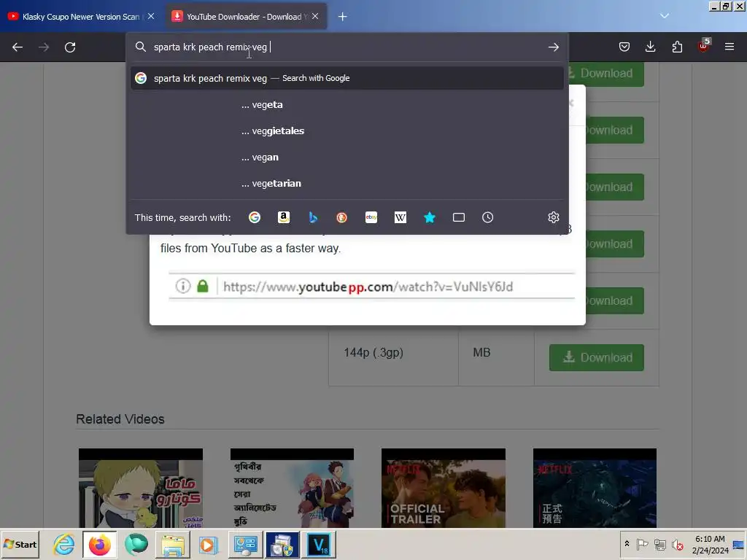Open the dark Netflix Chinese trailer thumbnail
The image size is (747, 560).
[595, 488]
